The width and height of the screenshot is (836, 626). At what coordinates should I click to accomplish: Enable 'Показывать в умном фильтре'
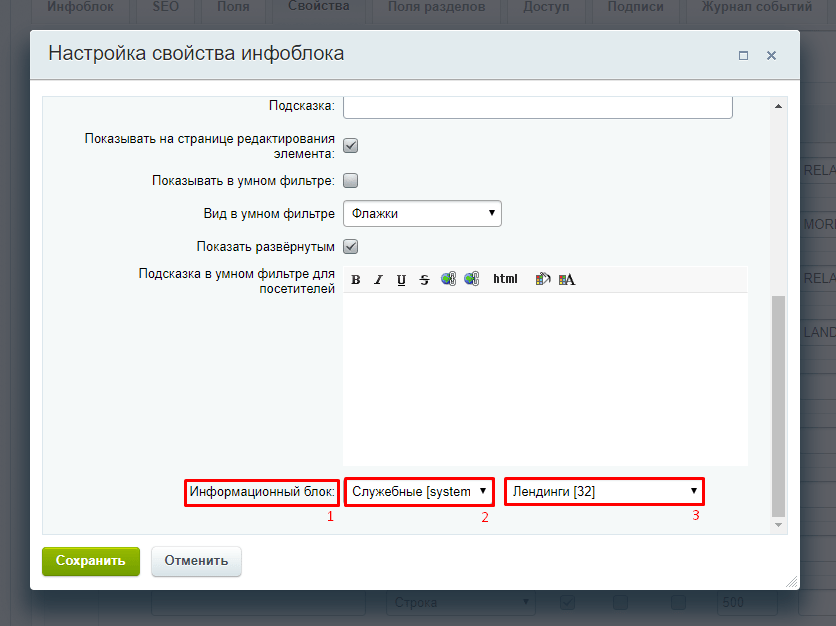click(x=350, y=180)
